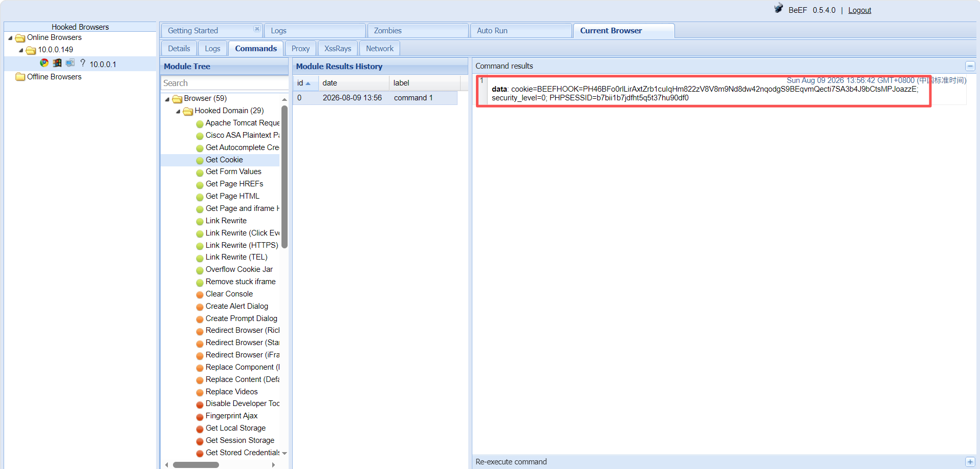The width and height of the screenshot is (980, 469).
Task: Click orange dot beside Clear Console
Action: pos(200,294)
